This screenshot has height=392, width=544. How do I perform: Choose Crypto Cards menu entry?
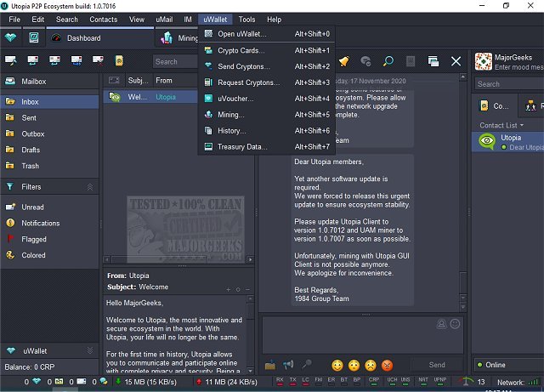coord(266,50)
